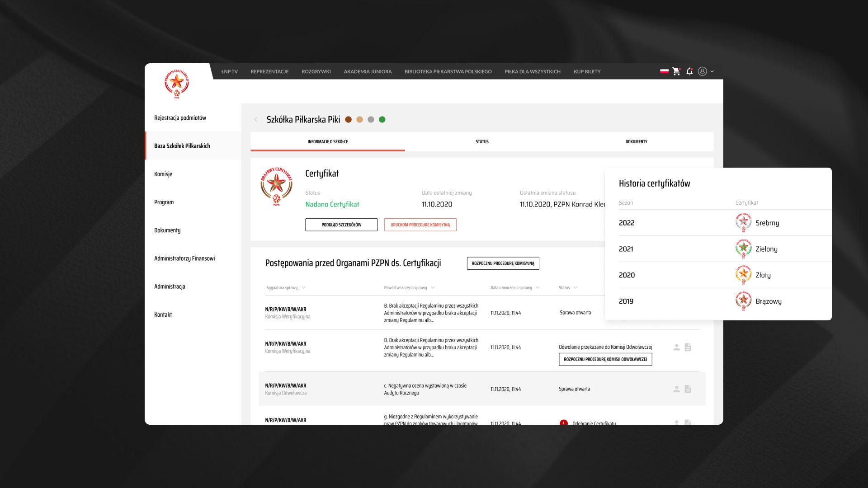Viewport: 868px width, 488px height.
Task: Open ŁNP TV in top navigation
Action: pos(229,71)
